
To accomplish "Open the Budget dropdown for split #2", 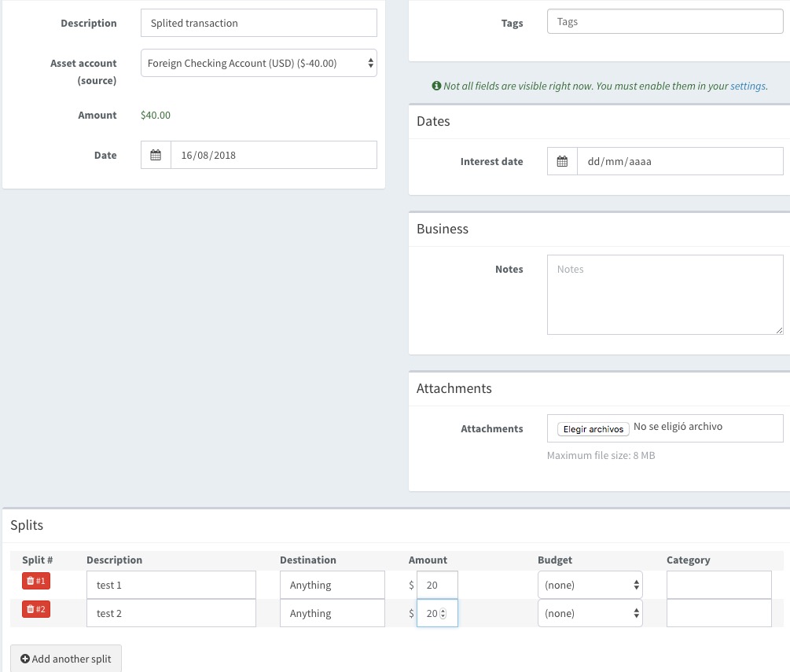I will pyautogui.click(x=590, y=613).
